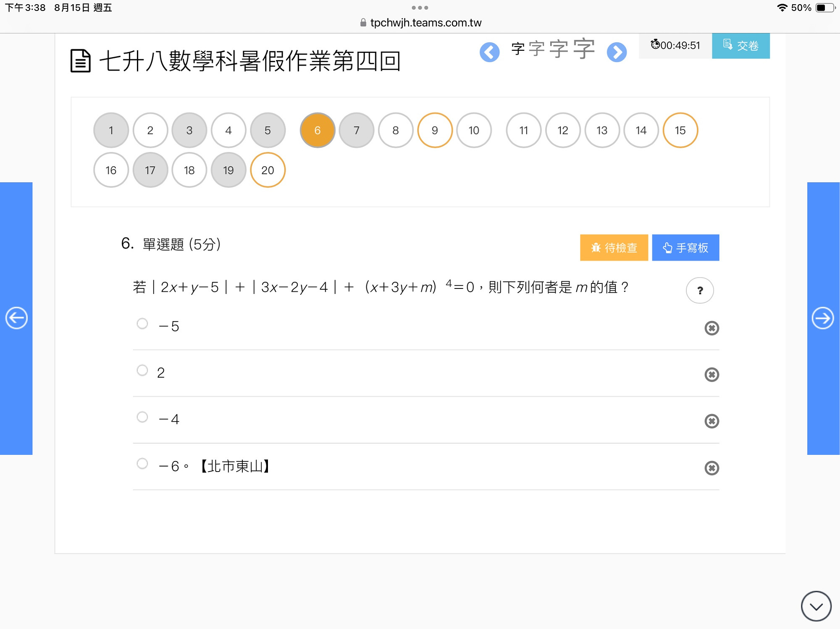Viewport: 840px width, 629px height.
Task: Select the second smallest 字 font size
Action: (536, 49)
